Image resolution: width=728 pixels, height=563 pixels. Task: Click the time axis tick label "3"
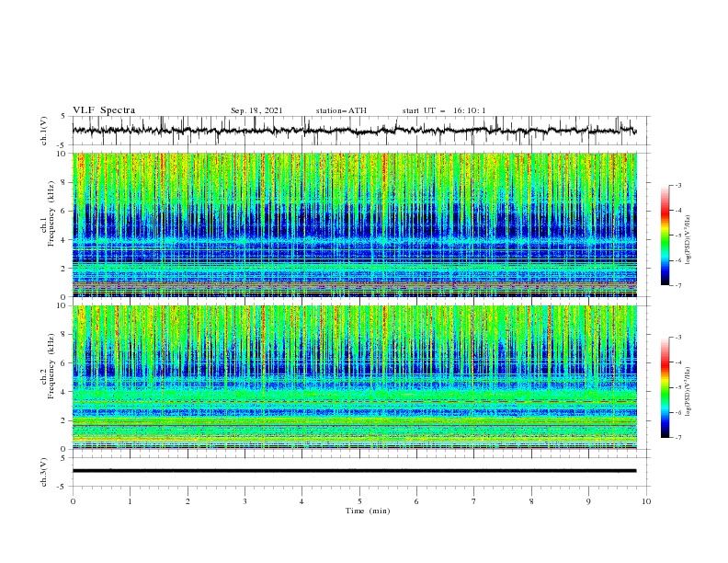(x=245, y=501)
